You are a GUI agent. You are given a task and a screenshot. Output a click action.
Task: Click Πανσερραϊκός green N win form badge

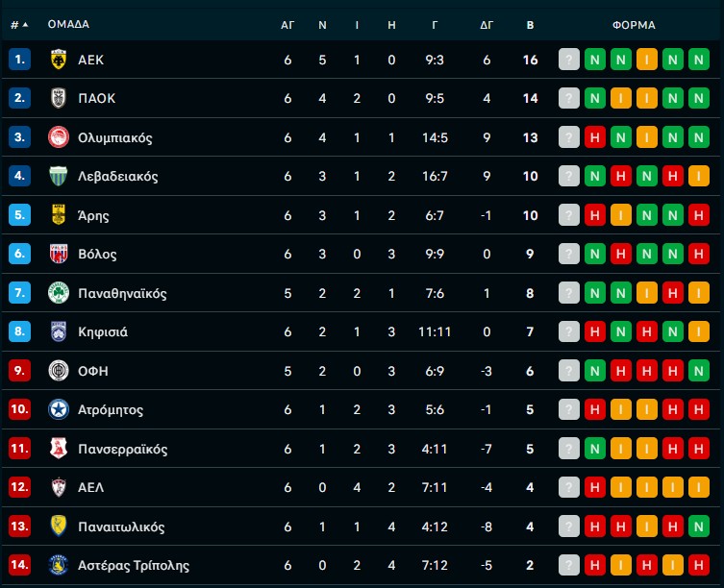(595, 449)
